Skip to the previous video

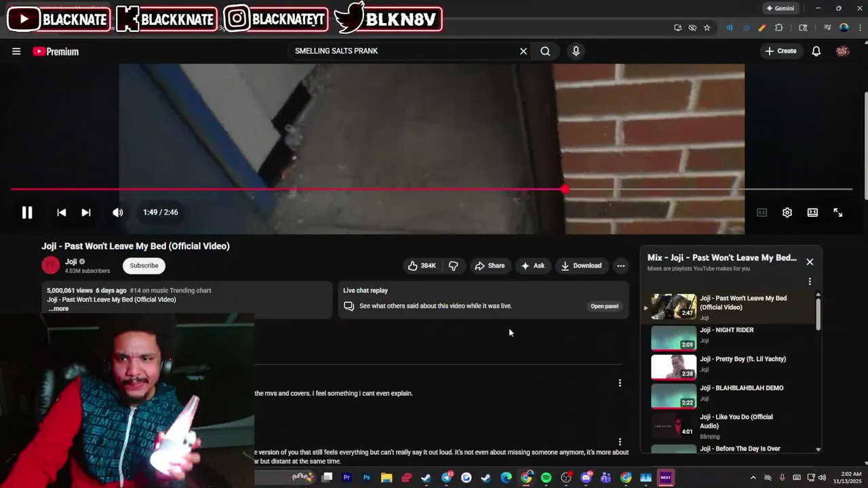tap(62, 213)
